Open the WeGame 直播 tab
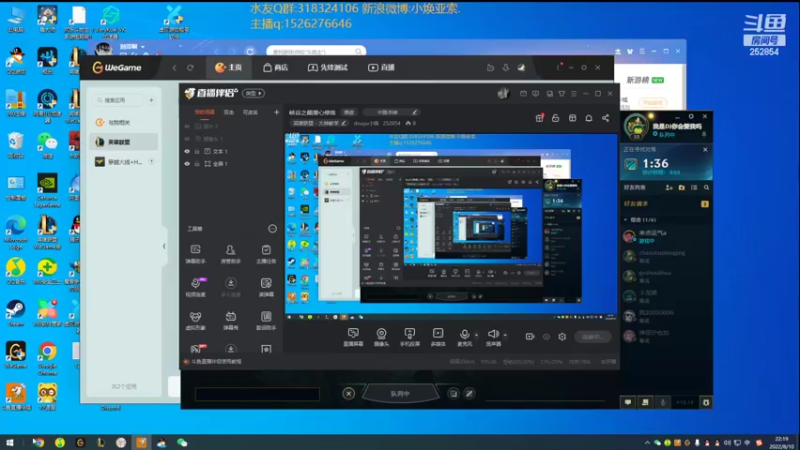800x450 pixels. pos(382,67)
